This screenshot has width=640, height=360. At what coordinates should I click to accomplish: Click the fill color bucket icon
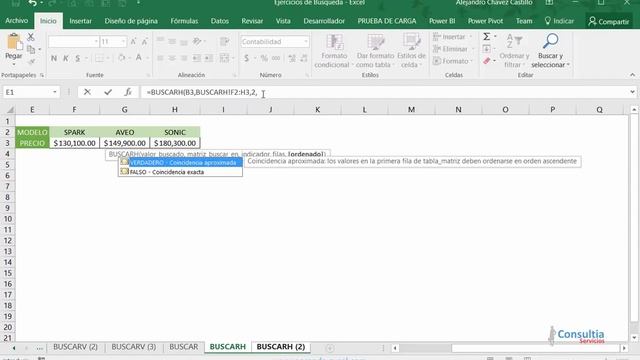tap(122, 58)
